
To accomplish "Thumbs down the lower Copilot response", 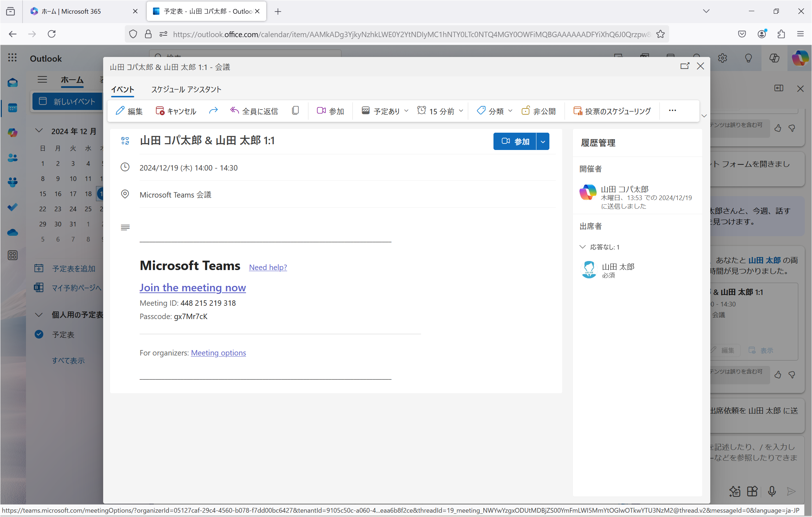I will tap(792, 375).
